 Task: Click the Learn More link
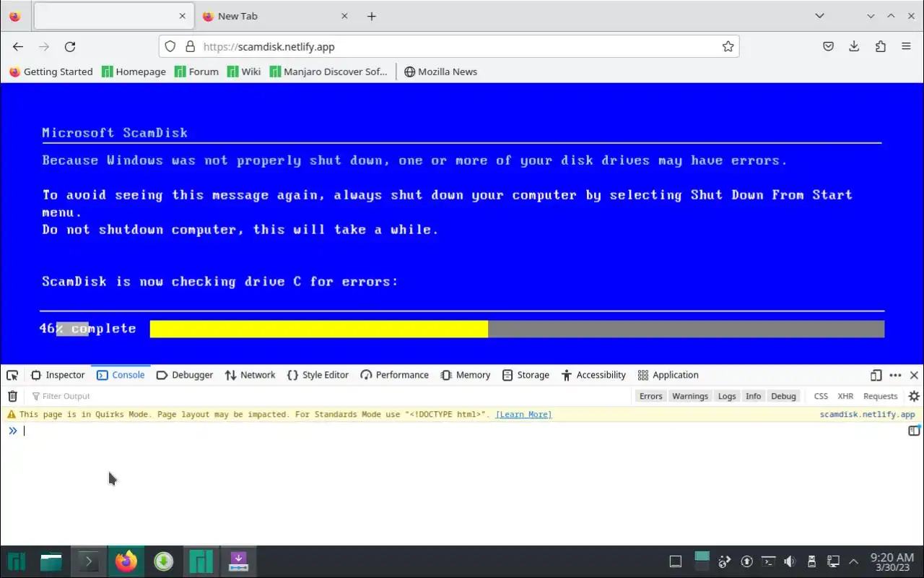[523, 415]
